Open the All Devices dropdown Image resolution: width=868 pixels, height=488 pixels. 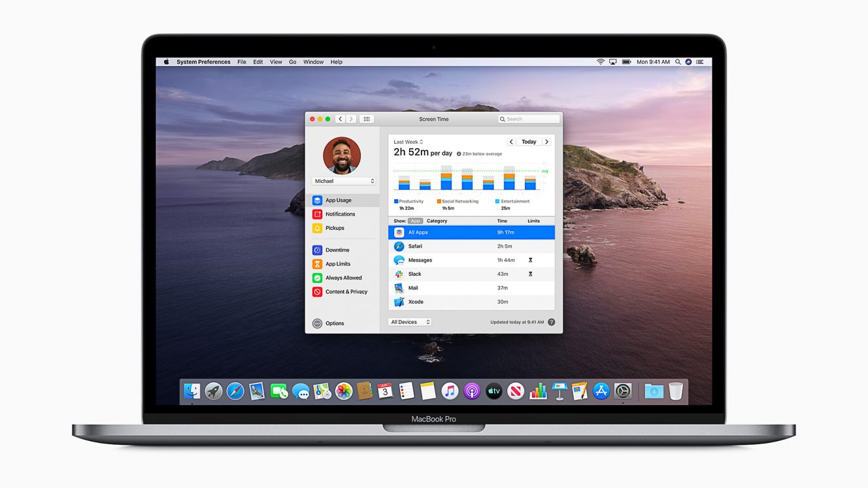pyautogui.click(x=410, y=322)
